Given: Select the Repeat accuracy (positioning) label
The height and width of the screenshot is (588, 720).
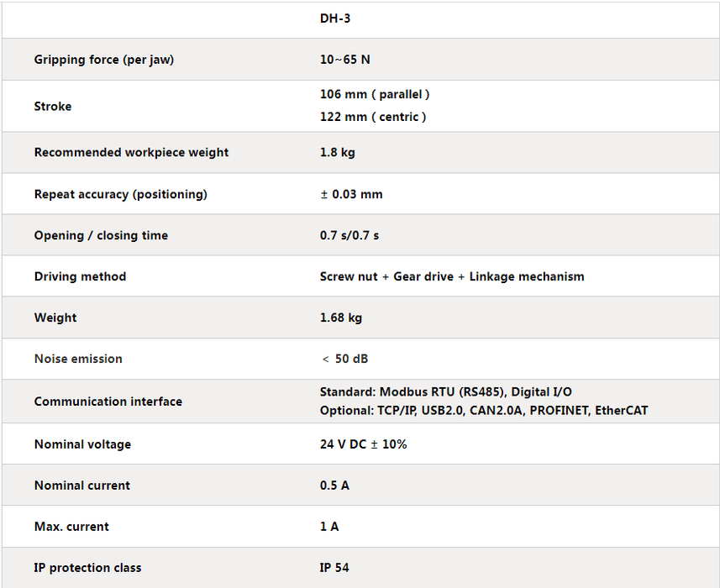Looking at the screenshot, I should tap(120, 194).
